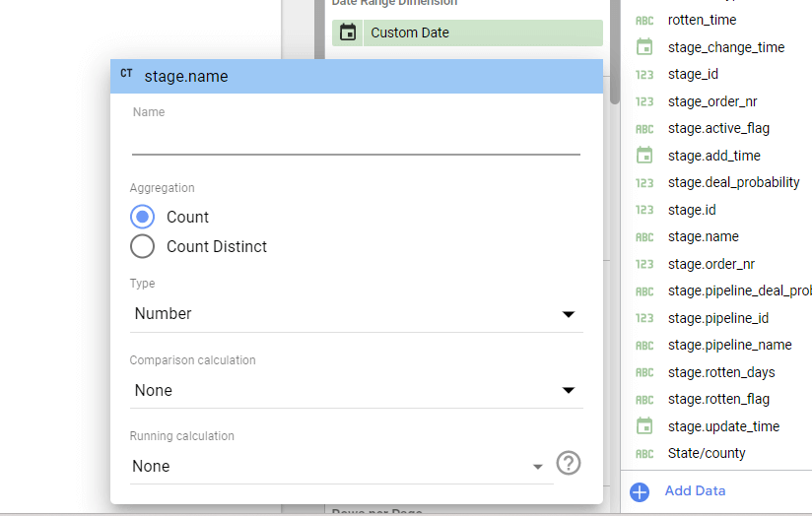812x516 pixels.
Task: Click the Custom Date calendar icon
Action: coord(348,32)
